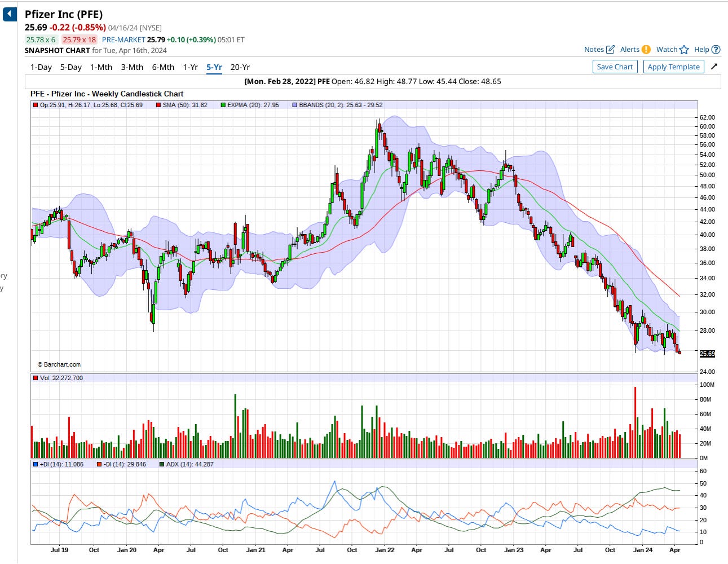The height and width of the screenshot is (564, 728).
Task: Select the 1-Day timeframe tab
Action: (41, 67)
